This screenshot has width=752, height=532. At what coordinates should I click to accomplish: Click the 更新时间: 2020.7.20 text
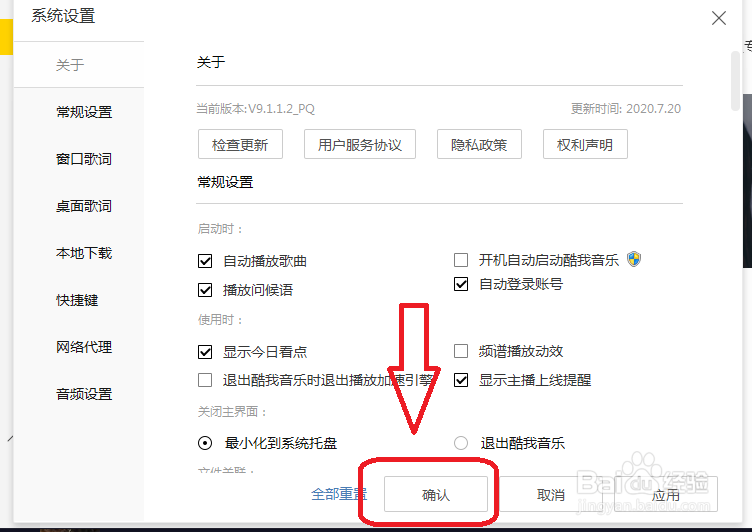[625, 109]
